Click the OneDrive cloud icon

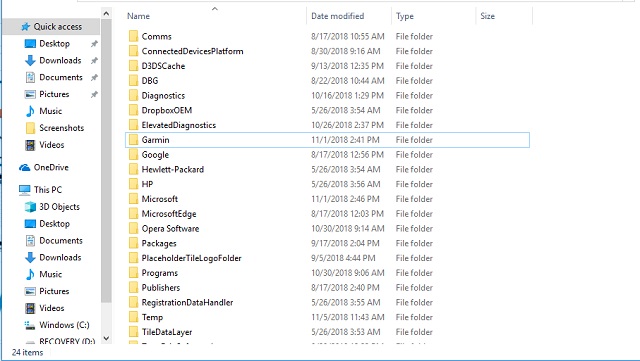click(x=24, y=167)
